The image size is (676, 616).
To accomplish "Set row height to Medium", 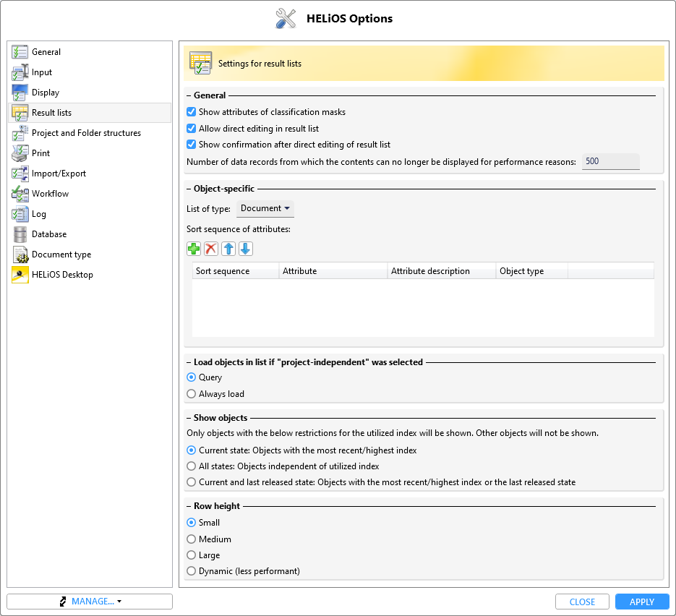I will (x=192, y=539).
